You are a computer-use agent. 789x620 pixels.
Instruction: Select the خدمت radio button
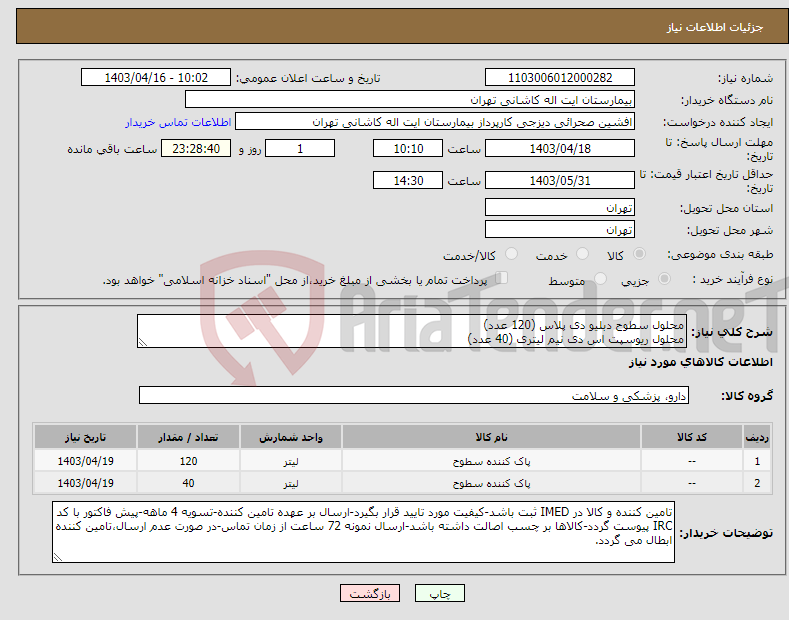click(582, 254)
